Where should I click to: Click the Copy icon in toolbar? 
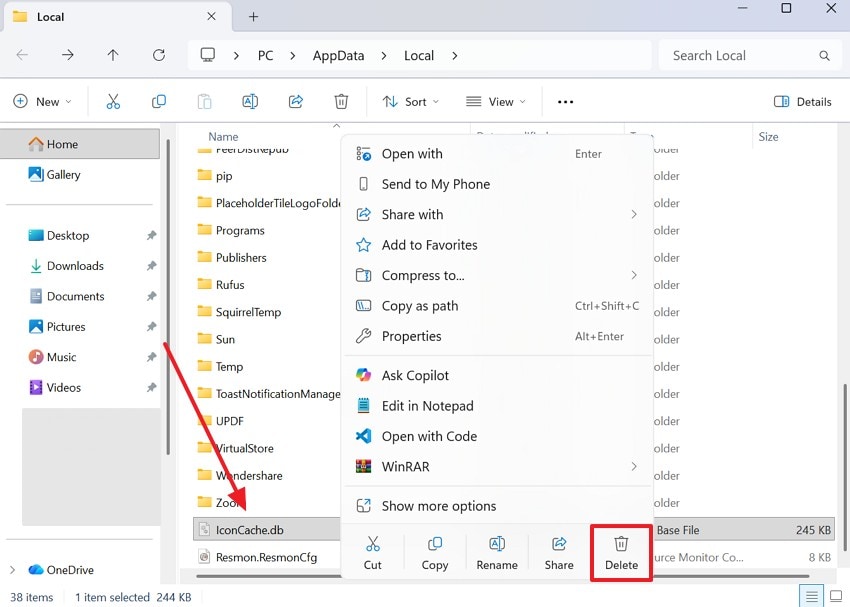[159, 101]
